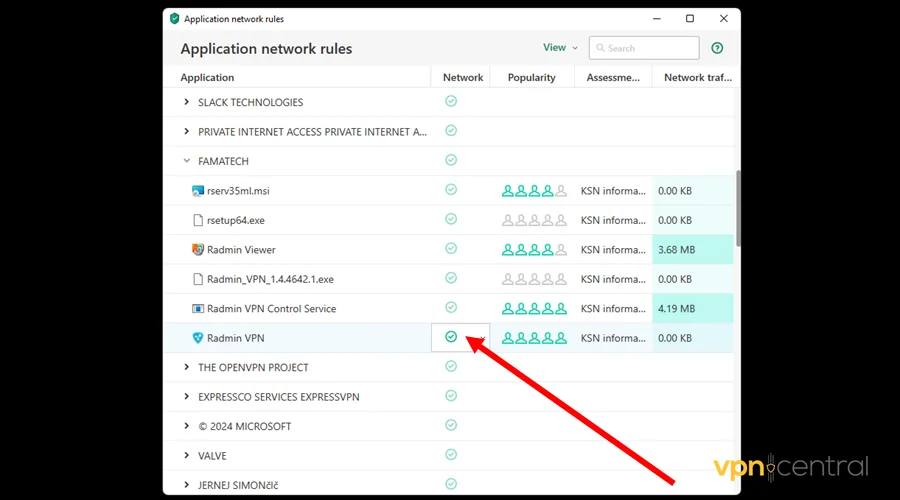Expand the © 2024 MICROSOFT group
The height and width of the screenshot is (500, 900).
[187, 426]
